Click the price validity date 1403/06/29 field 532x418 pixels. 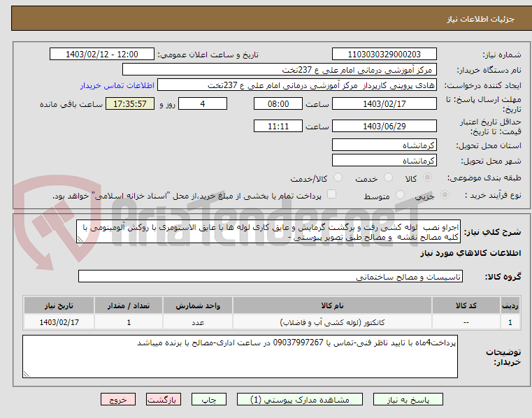click(384, 127)
